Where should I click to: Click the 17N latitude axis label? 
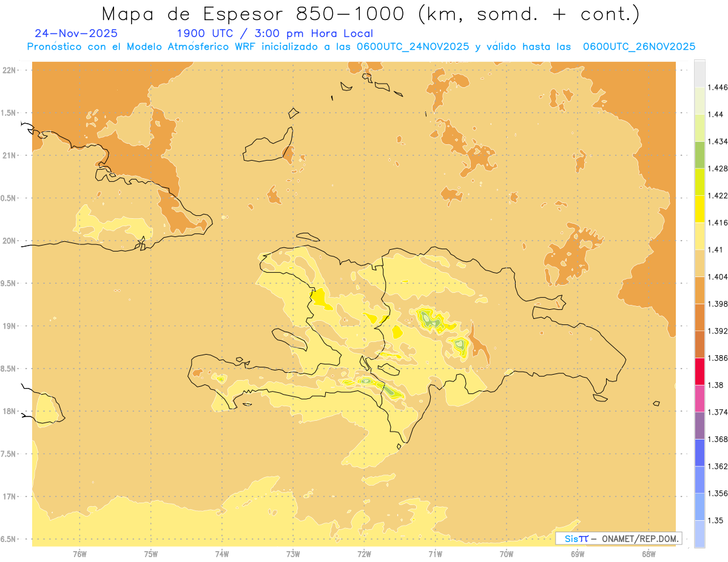[10, 497]
